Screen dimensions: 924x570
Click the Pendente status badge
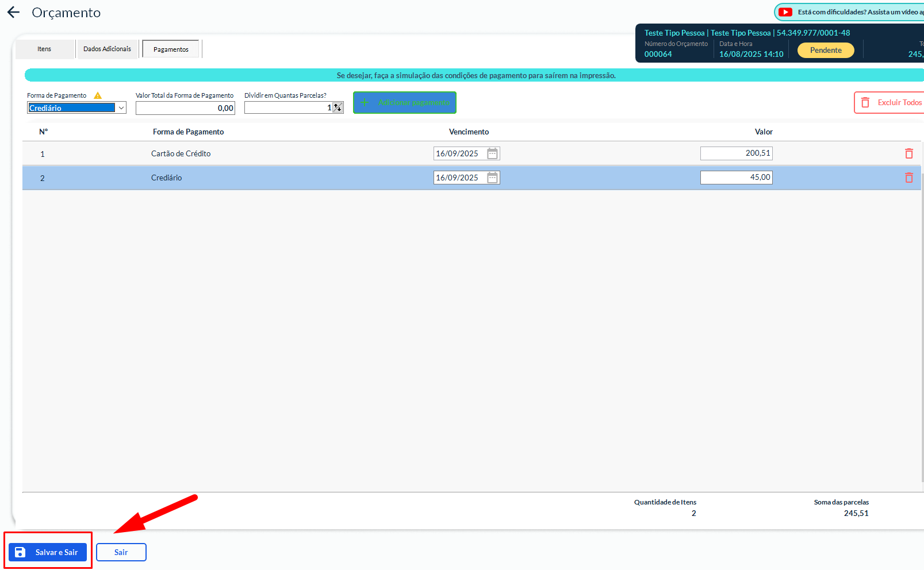tap(825, 51)
